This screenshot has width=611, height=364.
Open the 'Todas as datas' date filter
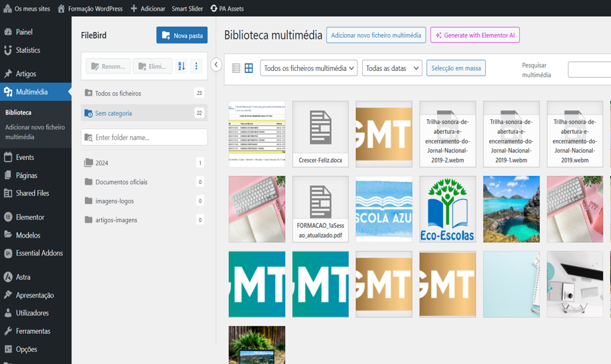pyautogui.click(x=392, y=68)
